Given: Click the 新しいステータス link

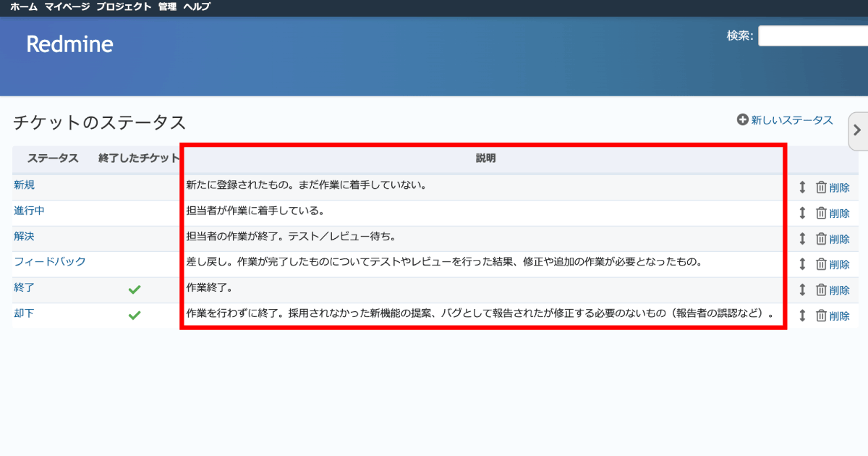Looking at the screenshot, I should [x=790, y=120].
